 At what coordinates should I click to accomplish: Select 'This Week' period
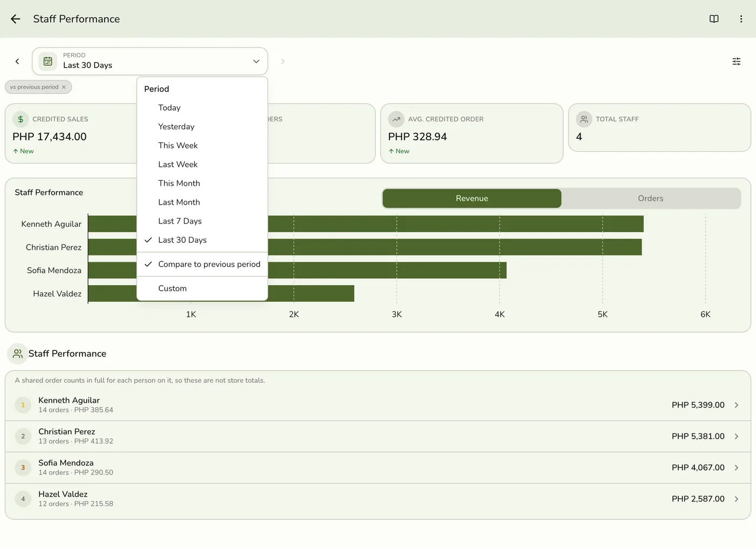[202, 146]
